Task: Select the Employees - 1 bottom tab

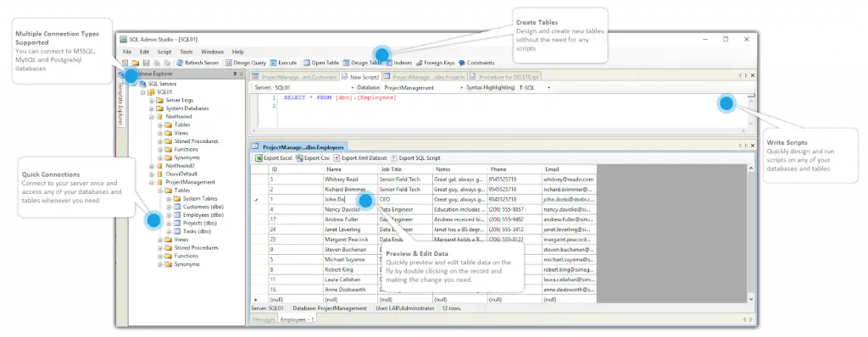Action: click(x=298, y=320)
